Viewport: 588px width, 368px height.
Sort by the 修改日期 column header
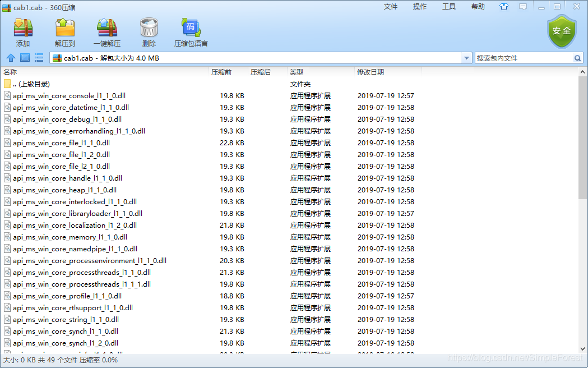click(x=388, y=72)
